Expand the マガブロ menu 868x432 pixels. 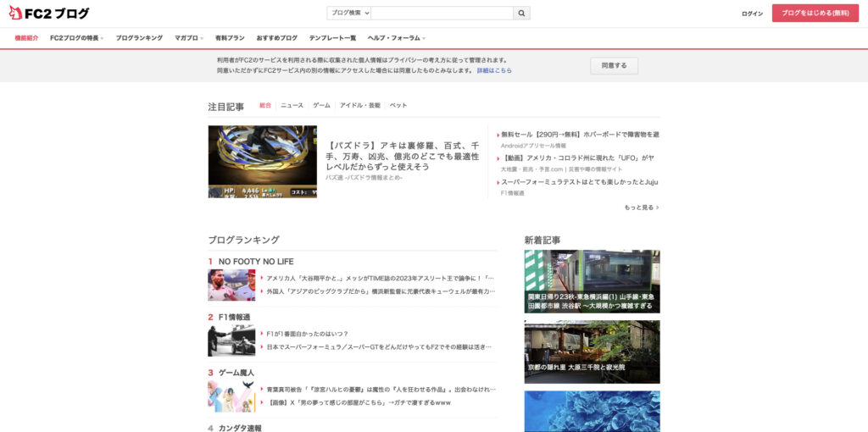tap(189, 38)
